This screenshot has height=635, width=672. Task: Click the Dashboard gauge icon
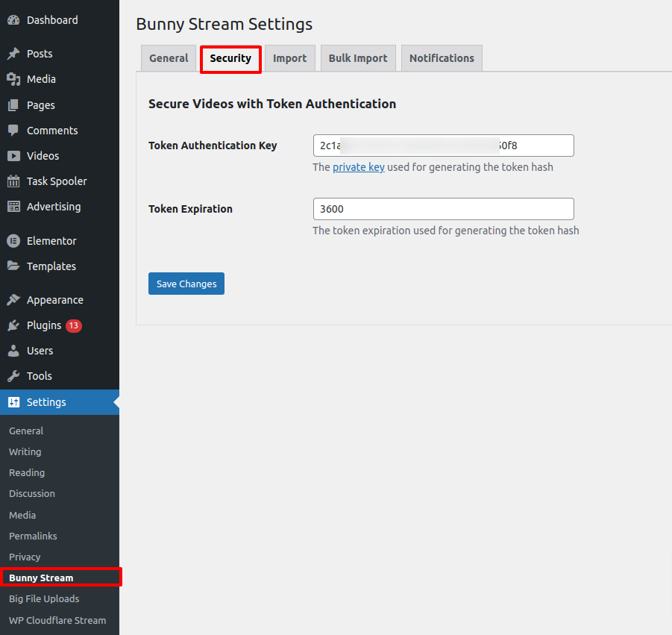[13, 20]
